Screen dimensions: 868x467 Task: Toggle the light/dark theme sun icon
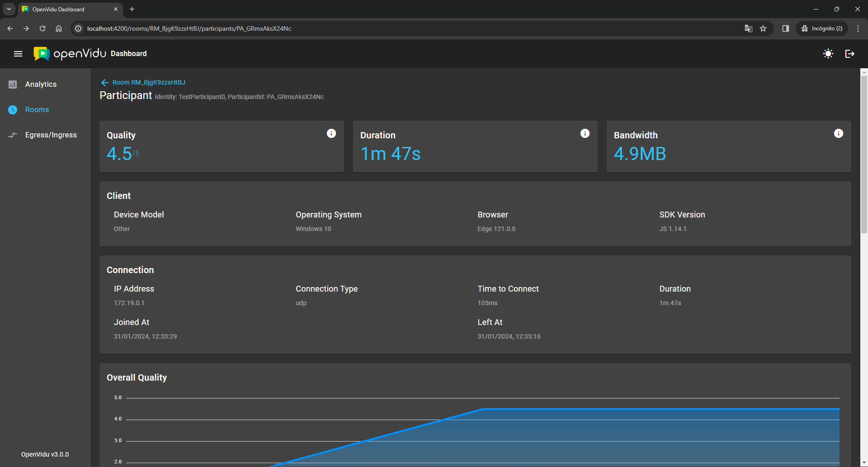pos(828,54)
